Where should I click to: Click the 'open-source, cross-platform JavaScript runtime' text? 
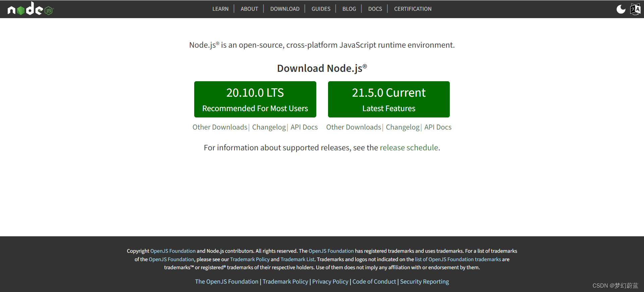point(322,45)
